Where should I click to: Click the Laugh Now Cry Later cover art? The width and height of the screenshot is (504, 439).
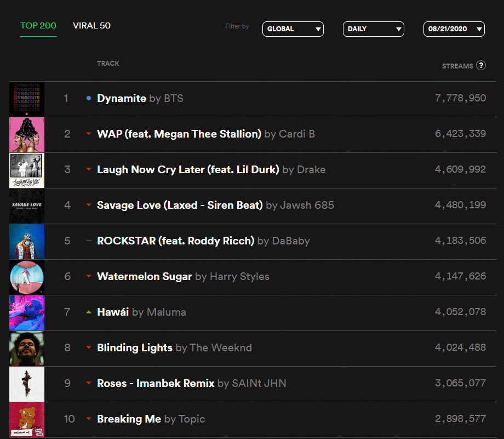pyautogui.click(x=27, y=170)
